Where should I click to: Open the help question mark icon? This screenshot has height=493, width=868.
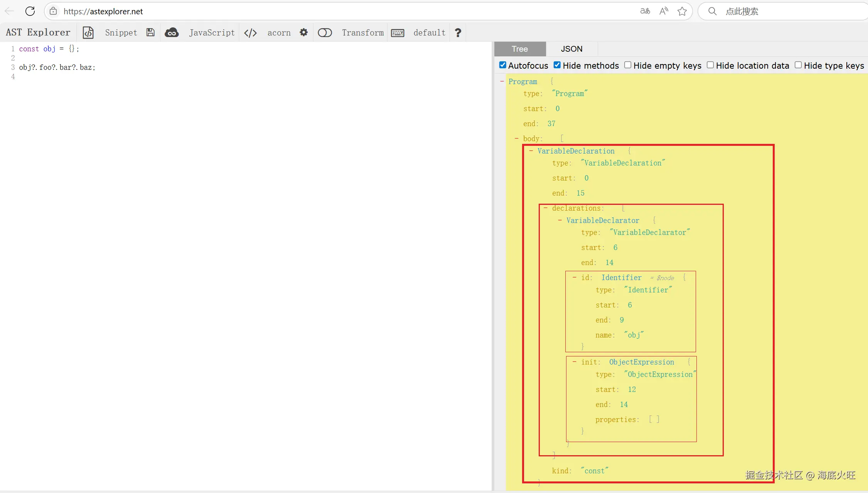tap(458, 33)
